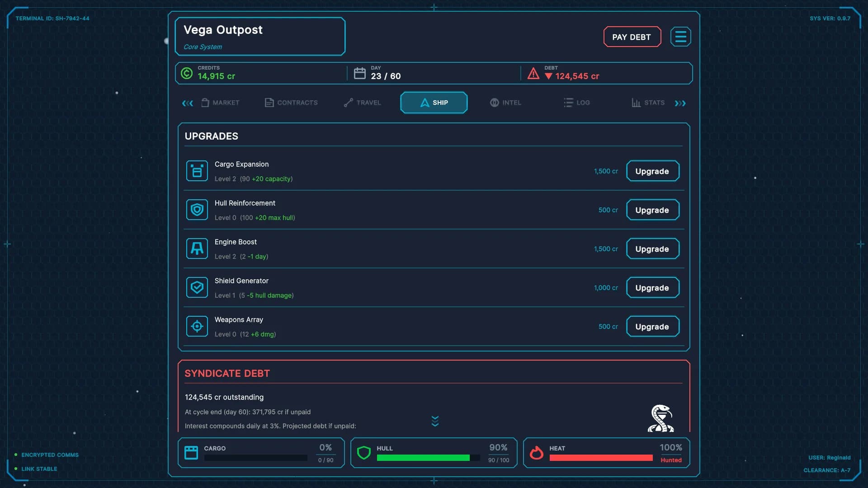Upgrade Engine Boost
The height and width of the screenshot is (488, 868).
pyautogui.click(x=652, y=249)
